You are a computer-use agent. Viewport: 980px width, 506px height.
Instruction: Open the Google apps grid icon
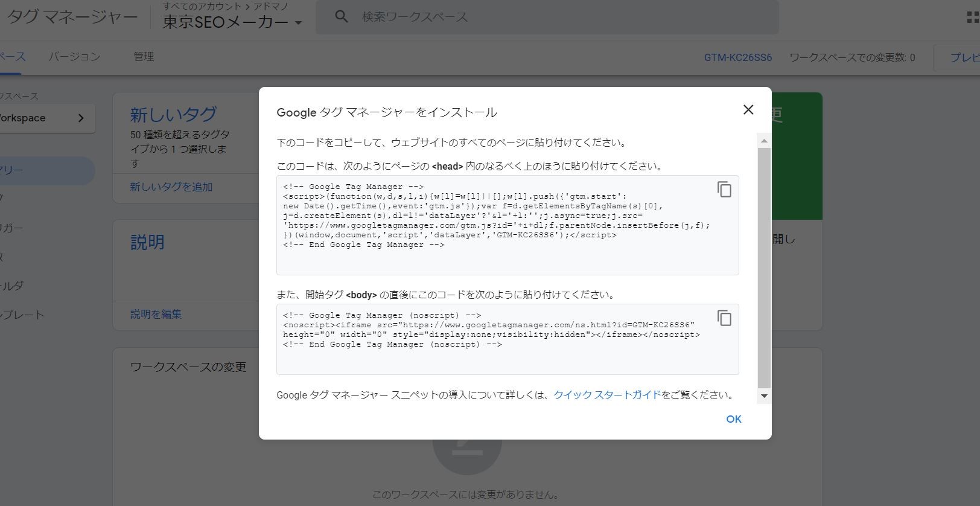973,17
